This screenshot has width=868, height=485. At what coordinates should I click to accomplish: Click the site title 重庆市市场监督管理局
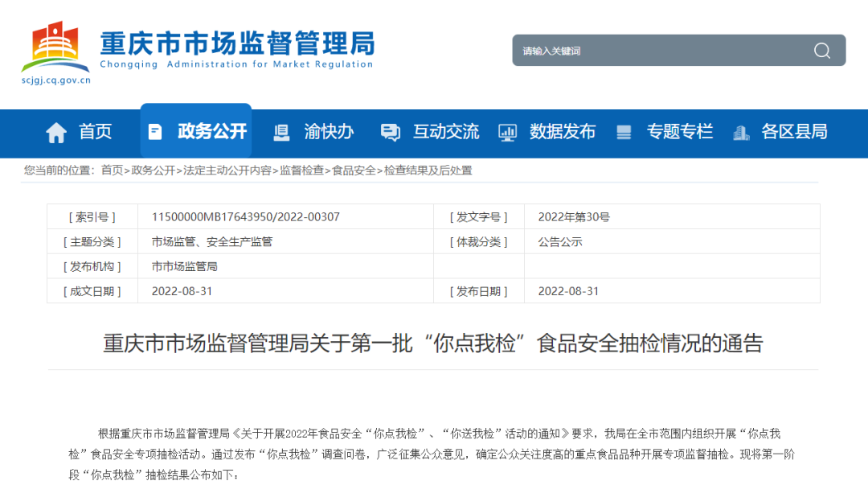tap(237, 43)
